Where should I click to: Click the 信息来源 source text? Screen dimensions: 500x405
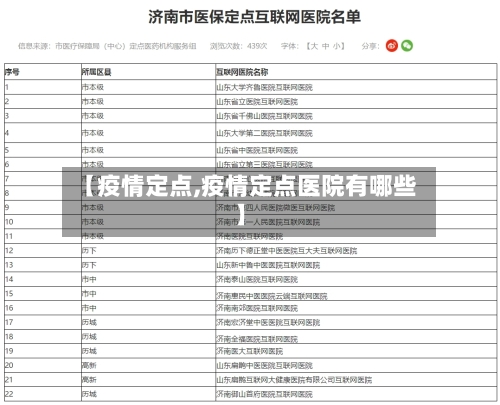(x=107, y=46)
